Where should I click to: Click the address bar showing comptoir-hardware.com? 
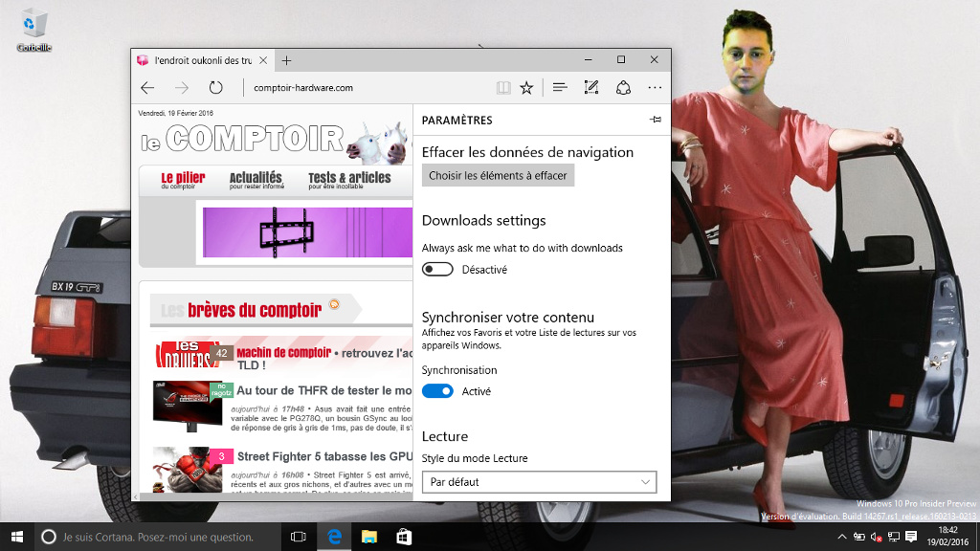tap(306, 87)
